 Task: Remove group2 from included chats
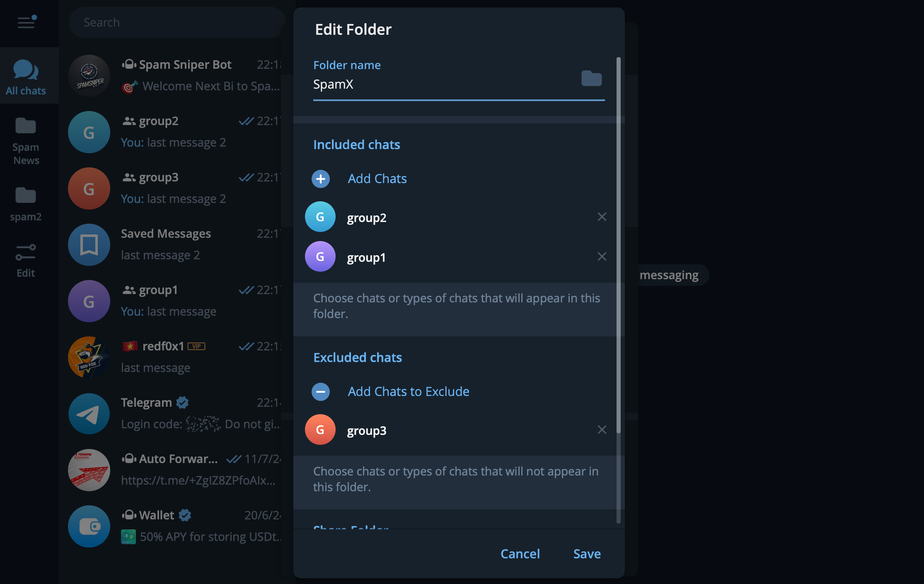602,217
